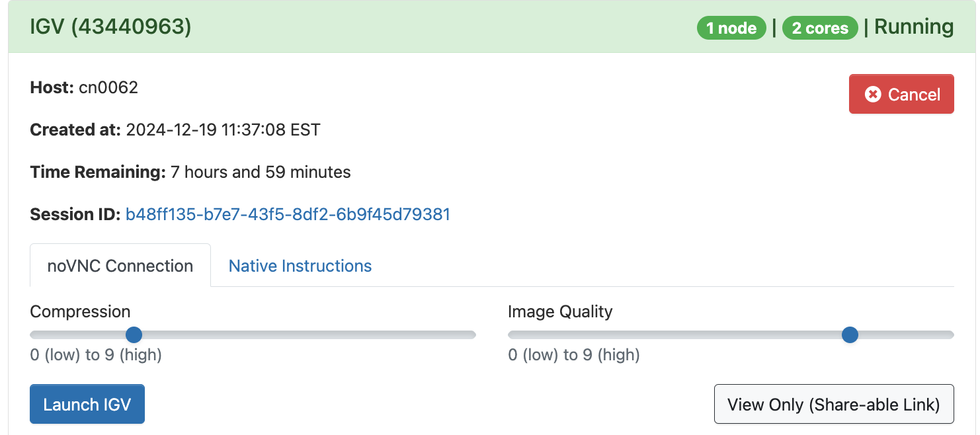The image size is (980, 435).
Task: Click the far left end of Image Quality track
Action: [x=512, y=335]
